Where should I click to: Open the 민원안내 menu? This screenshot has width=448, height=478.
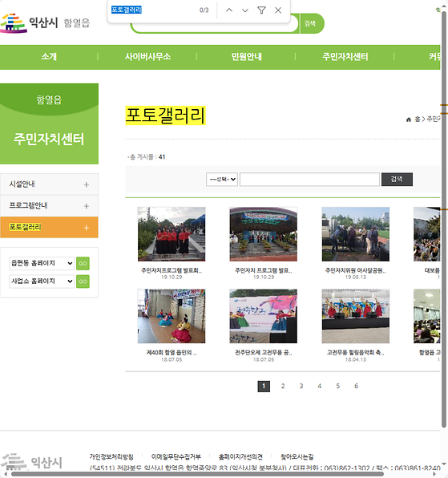click(x=246, y=57)
